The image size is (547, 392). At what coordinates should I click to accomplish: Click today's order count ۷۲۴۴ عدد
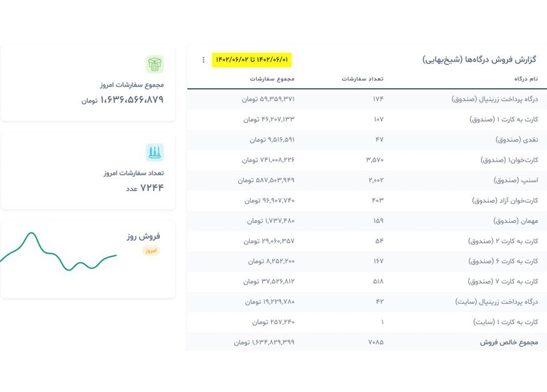coord(145,188)
